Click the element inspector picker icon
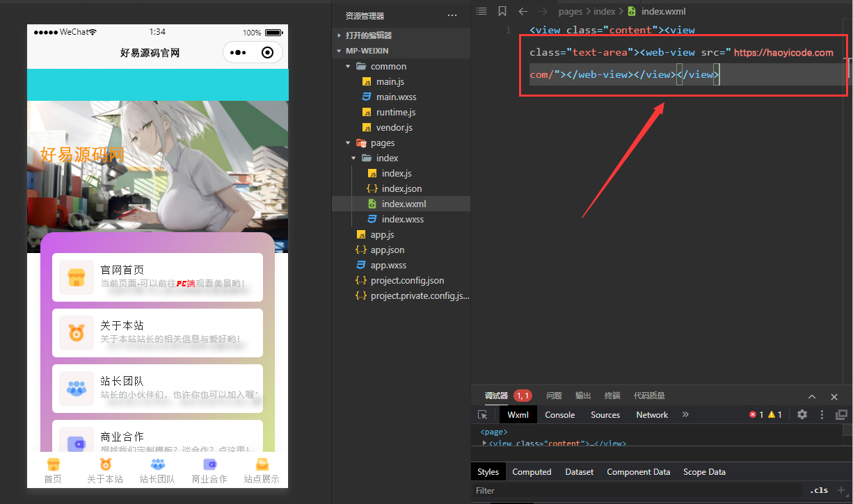Image resolution: width=853 pixels, height=504 pixels. (482, 414)
